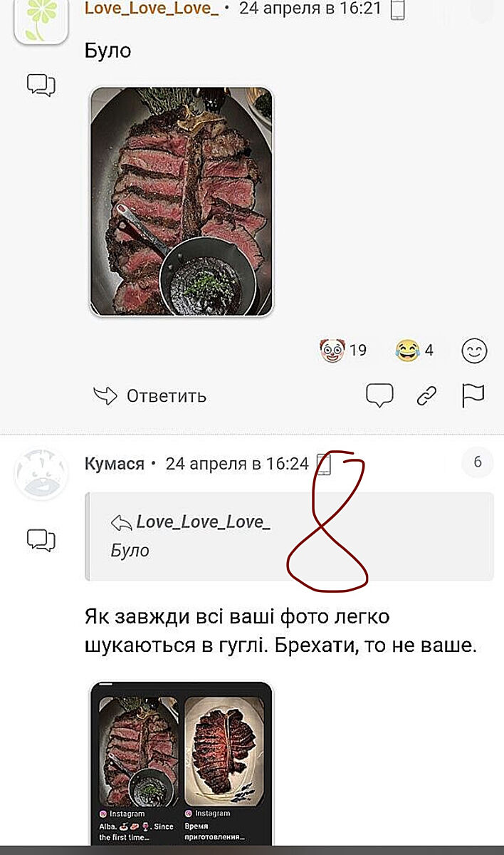Tap the laughing reaction with 4
Viewport: 504px width, 855px height.
414,350
